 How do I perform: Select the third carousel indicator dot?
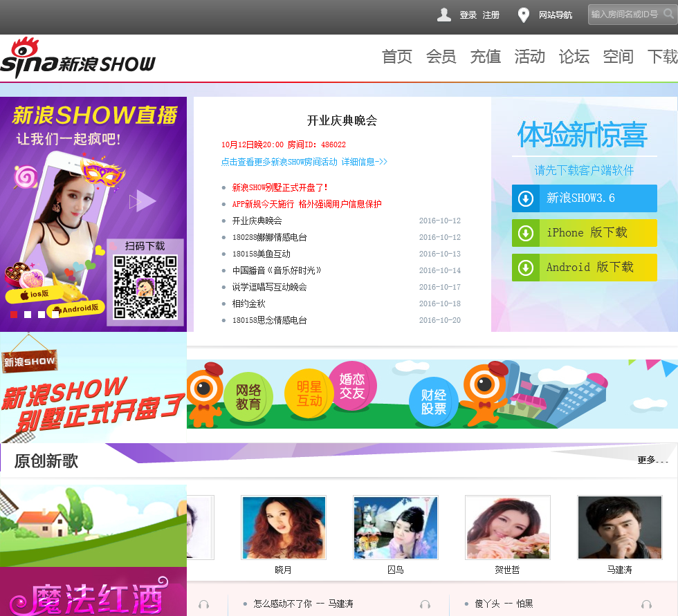(42, 315)
